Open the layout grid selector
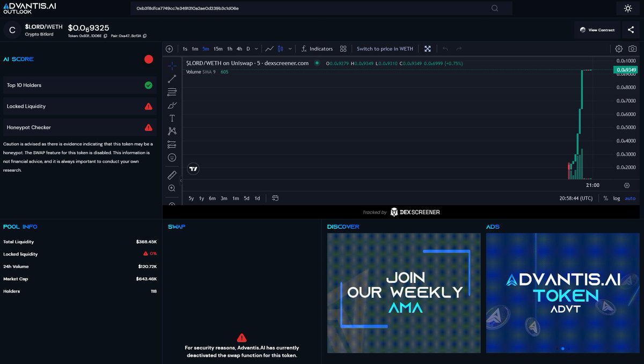Image resolution: width=644 pixels, height=364 pixels. [x=343, y=49]
